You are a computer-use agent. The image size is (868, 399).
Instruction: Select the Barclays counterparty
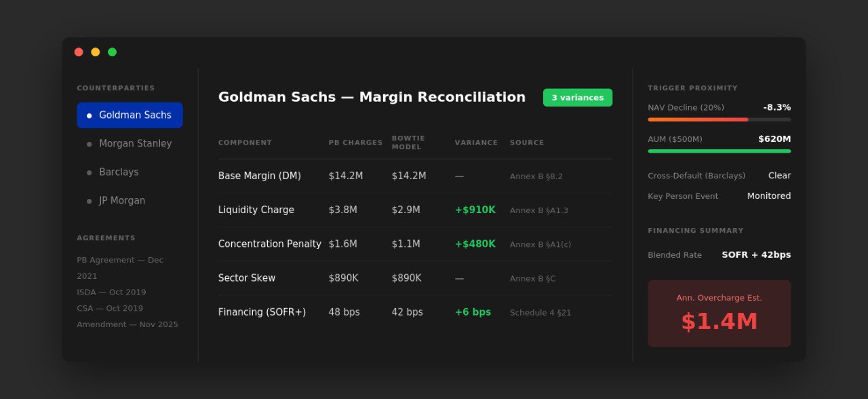119,172
